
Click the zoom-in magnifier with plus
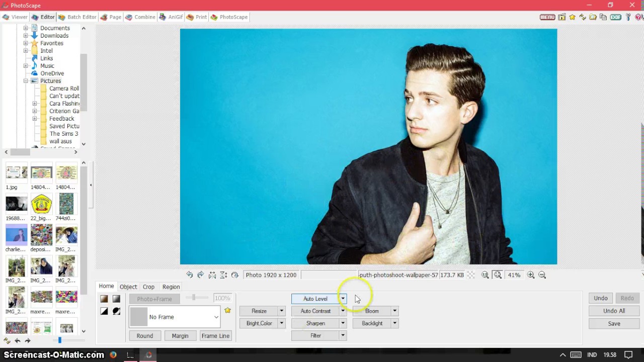[531, 275]
